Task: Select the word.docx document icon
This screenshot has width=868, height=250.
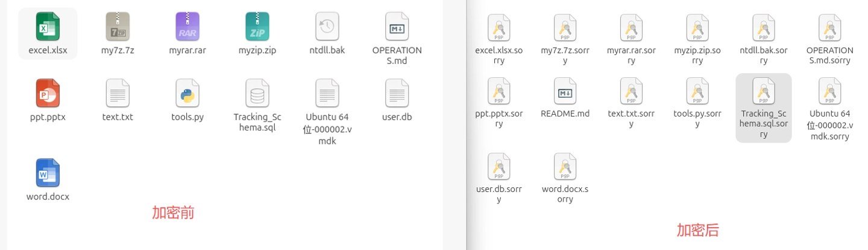Action: (x=48, y=173)
